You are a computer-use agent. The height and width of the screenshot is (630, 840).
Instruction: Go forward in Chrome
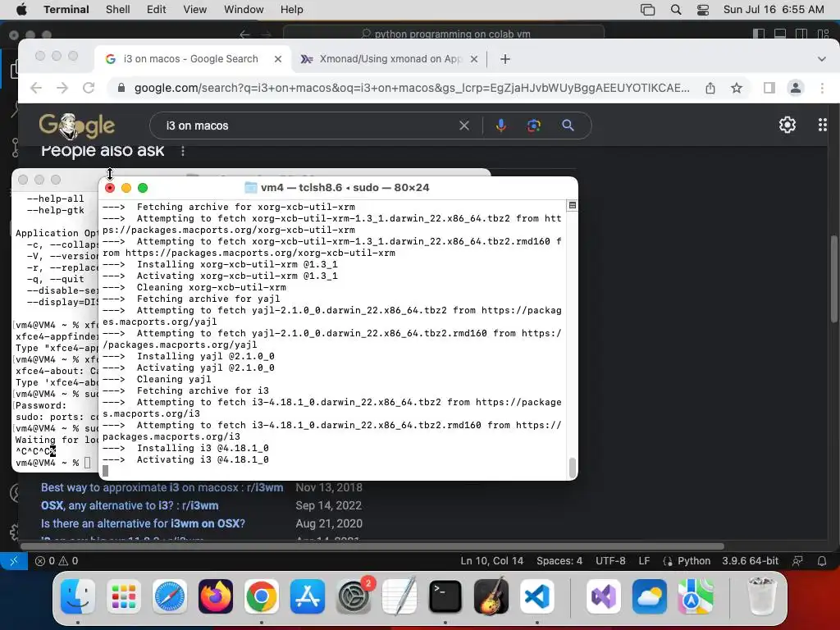tap(62, 88)
